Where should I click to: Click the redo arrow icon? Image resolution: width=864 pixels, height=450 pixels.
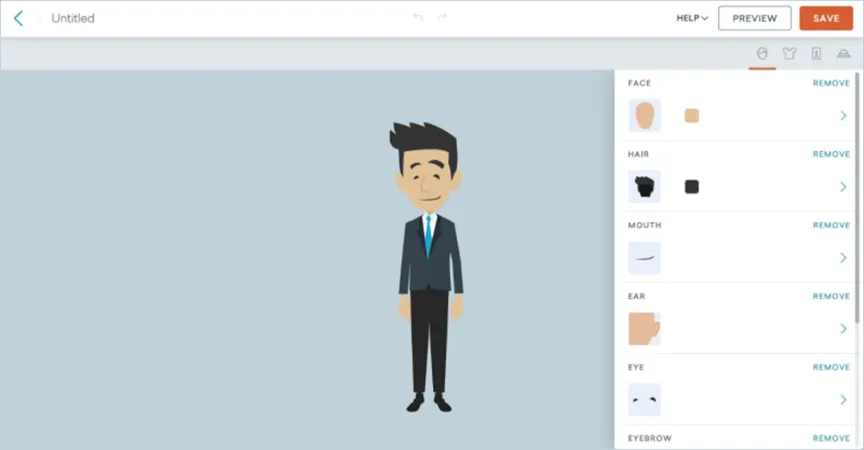[x=442, y=18]
